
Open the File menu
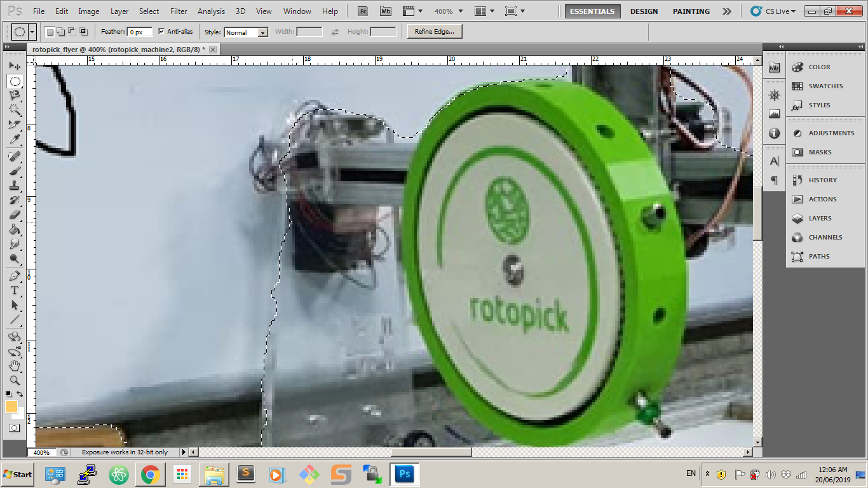pos(39,11)
